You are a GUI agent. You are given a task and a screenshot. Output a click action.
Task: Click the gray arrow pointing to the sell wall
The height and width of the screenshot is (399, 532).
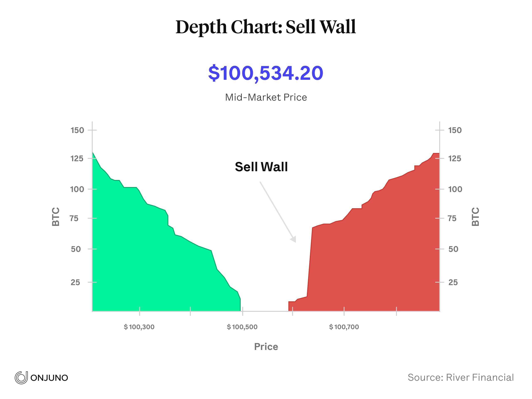tap(278, 212)
